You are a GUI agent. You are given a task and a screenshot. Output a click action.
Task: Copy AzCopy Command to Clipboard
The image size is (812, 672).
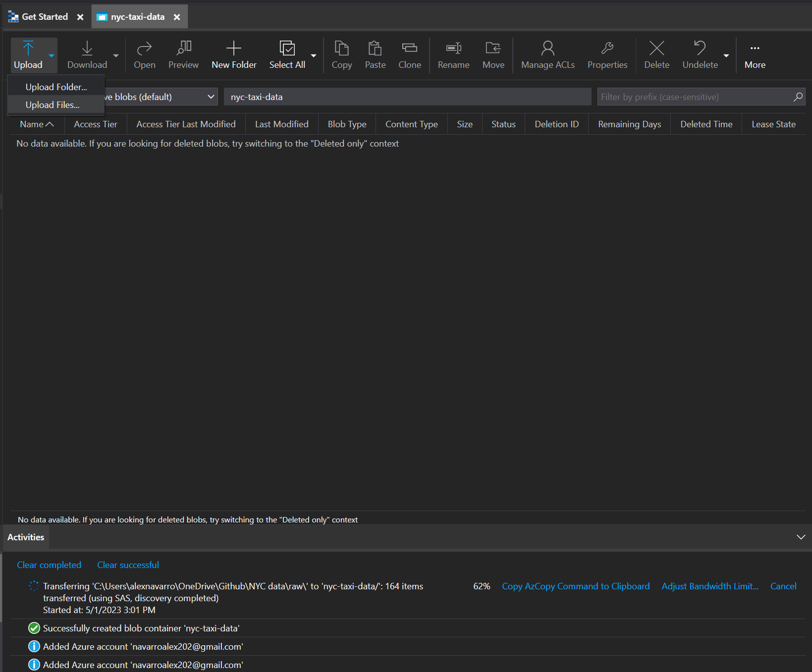pos(576,586)
